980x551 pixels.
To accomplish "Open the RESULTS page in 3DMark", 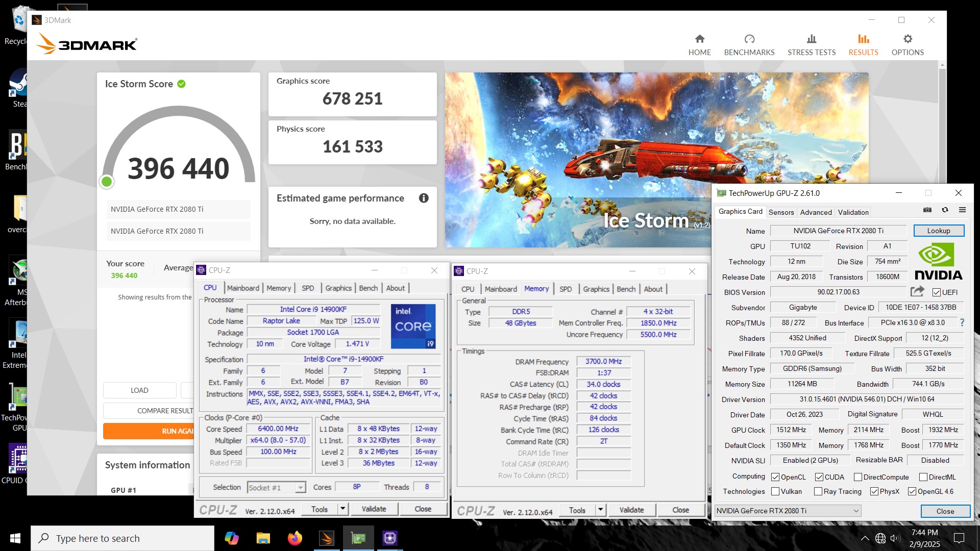I will (863, 45).
